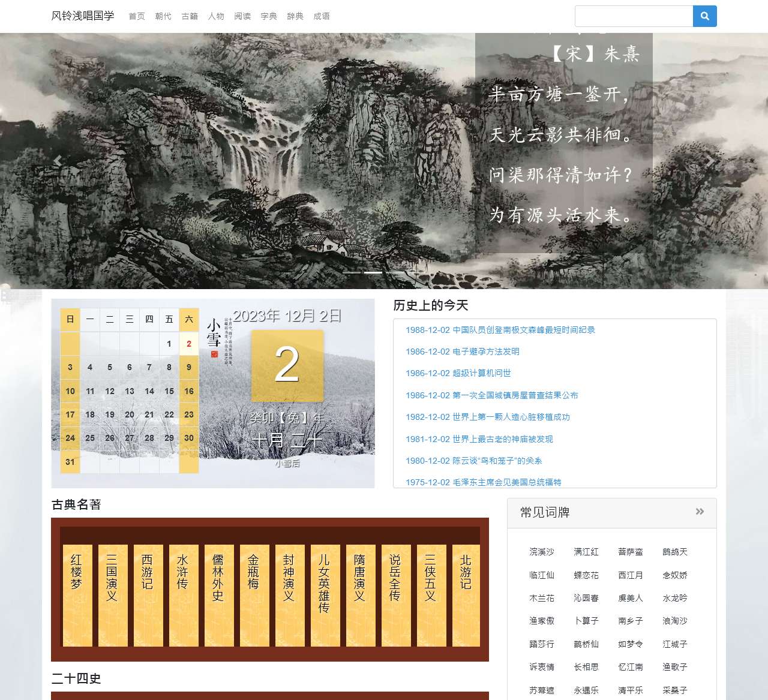768x700 pixels.
Task: Select the 金瓶梅 book slip
Action: click(x=254, y=595)
